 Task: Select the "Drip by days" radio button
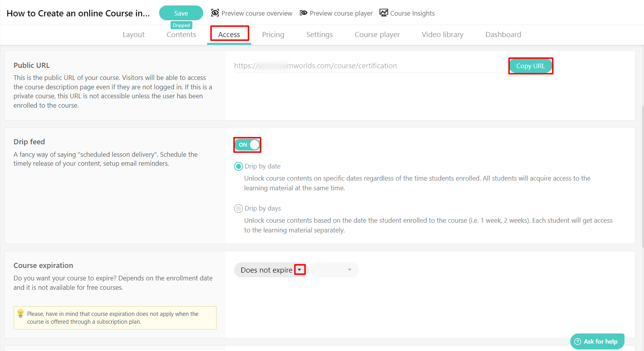coord(238,208)
